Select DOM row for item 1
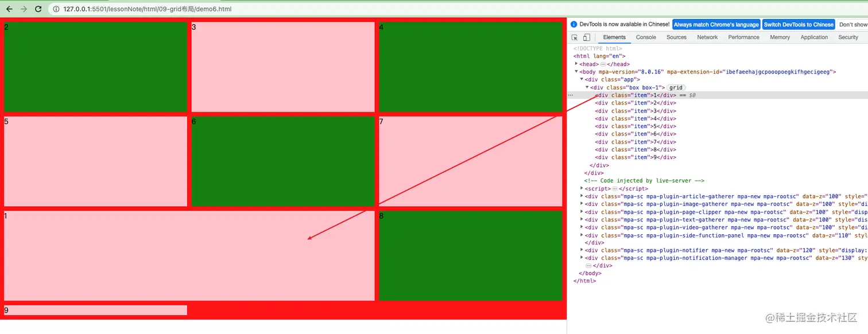This screenshot has height=334, width=868. [x=718, y=95]
